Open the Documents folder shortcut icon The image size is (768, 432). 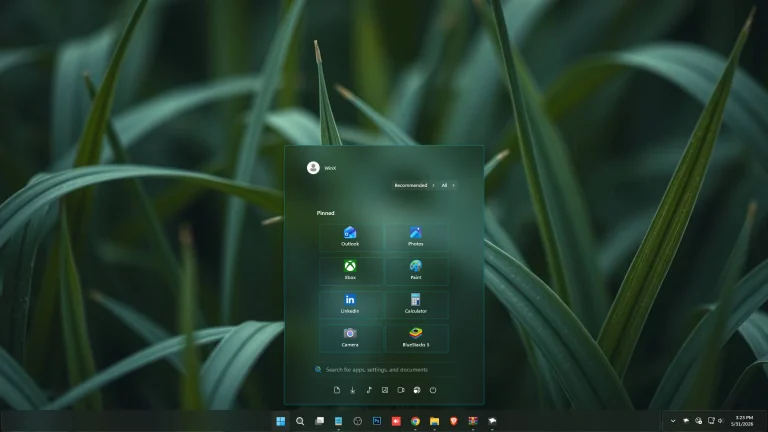(336, 390)
